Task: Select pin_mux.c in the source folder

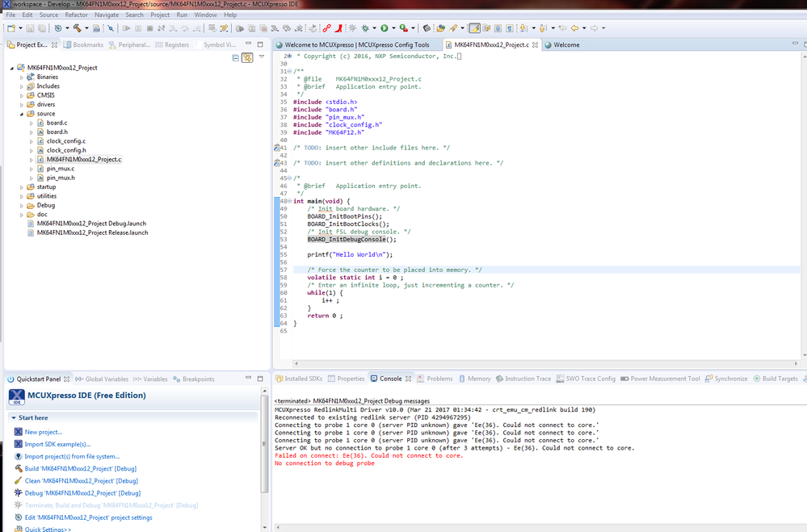Action: pos(60,169)
